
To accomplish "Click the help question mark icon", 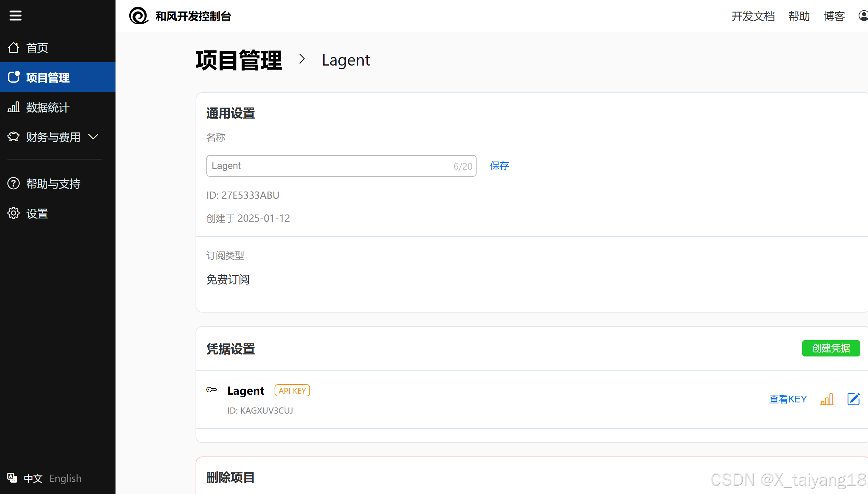I will click(14, 183).
